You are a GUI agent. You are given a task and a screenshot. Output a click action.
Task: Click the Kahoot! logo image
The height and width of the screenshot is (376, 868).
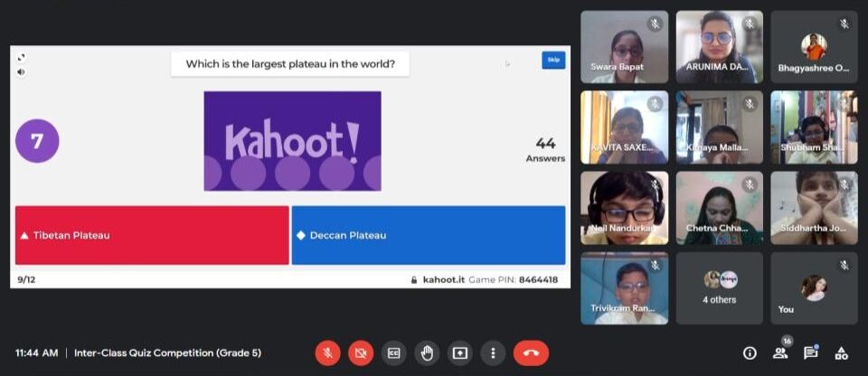pos(292,140)
